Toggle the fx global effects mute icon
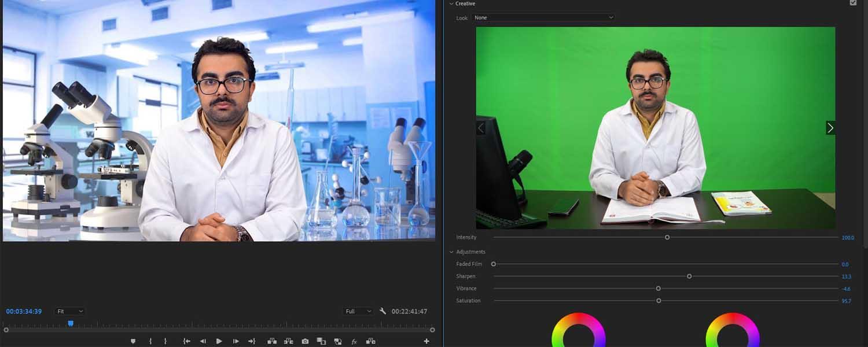This screenshot has height=347, width=868. tap(354, 341)
